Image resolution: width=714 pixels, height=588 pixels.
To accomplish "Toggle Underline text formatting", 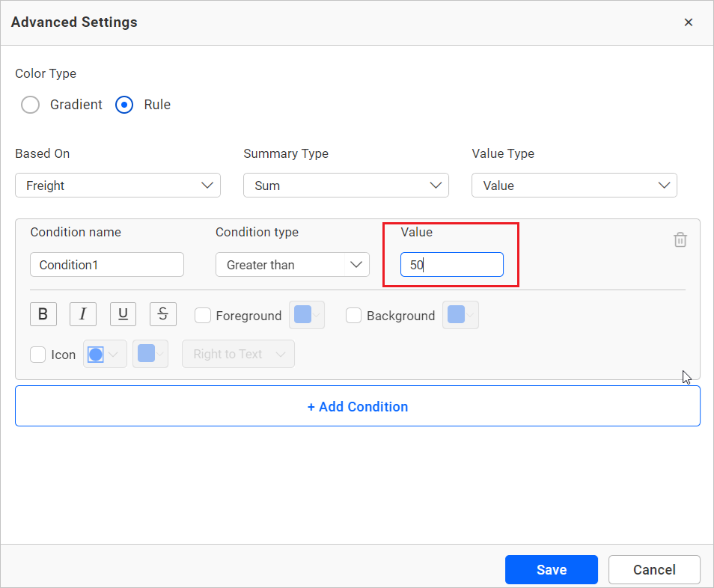I will coord(123,315).
